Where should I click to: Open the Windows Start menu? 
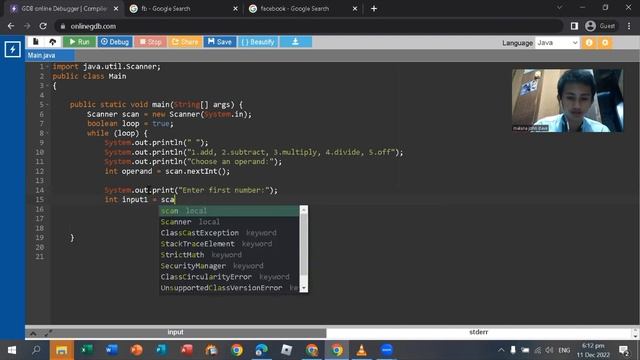pyautogui.click(x=12, y=350)
